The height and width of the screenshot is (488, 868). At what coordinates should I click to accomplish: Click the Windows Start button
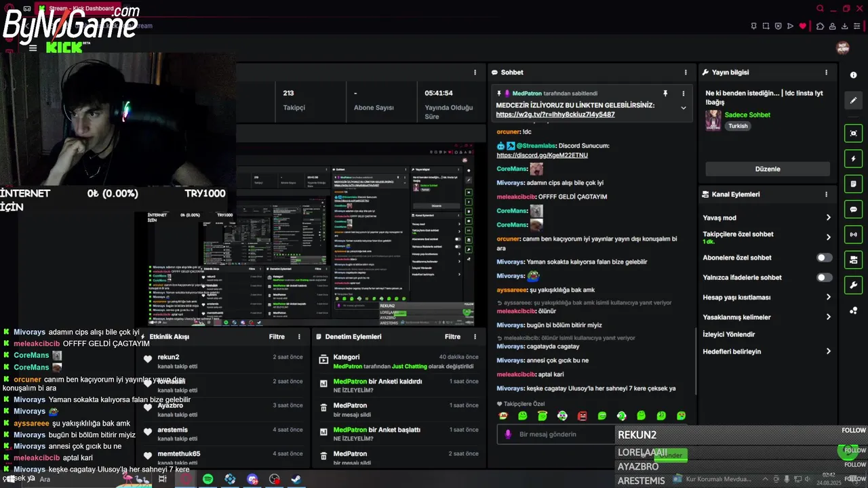point(9,479)
